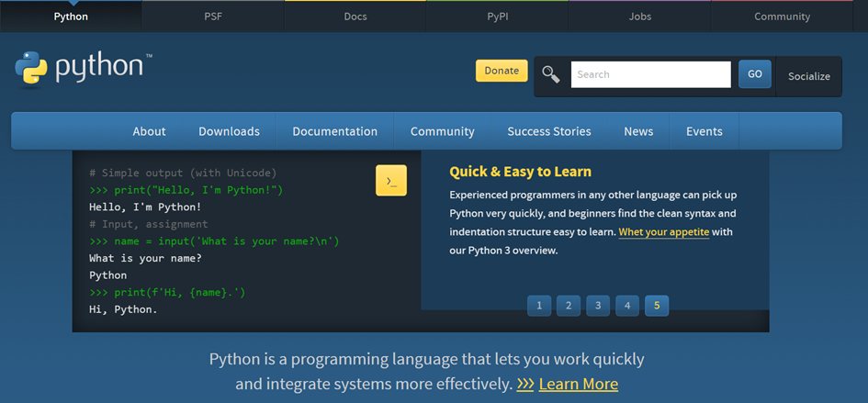The image size is (868, 403).
Task: Open the Downloads navigation menu
Action: click(x=230, y=131)
